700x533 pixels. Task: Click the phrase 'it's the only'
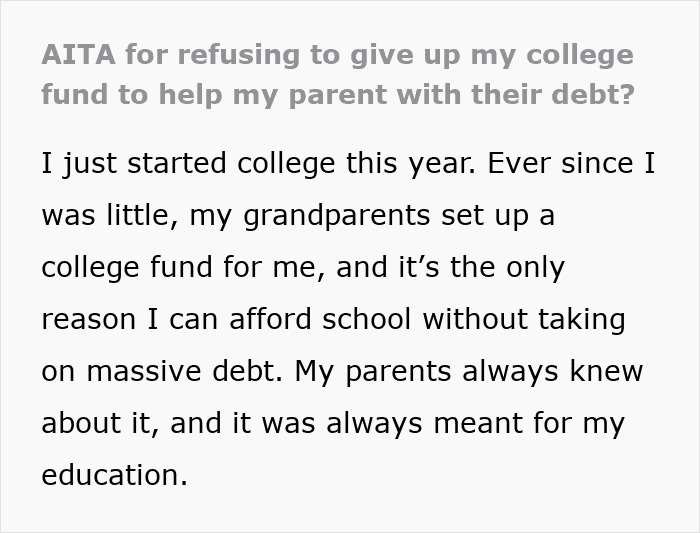click(450, 269)
